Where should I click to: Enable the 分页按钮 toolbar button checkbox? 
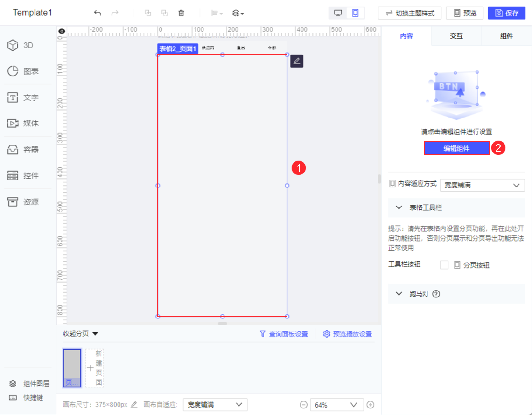click(x=444, y=264)
